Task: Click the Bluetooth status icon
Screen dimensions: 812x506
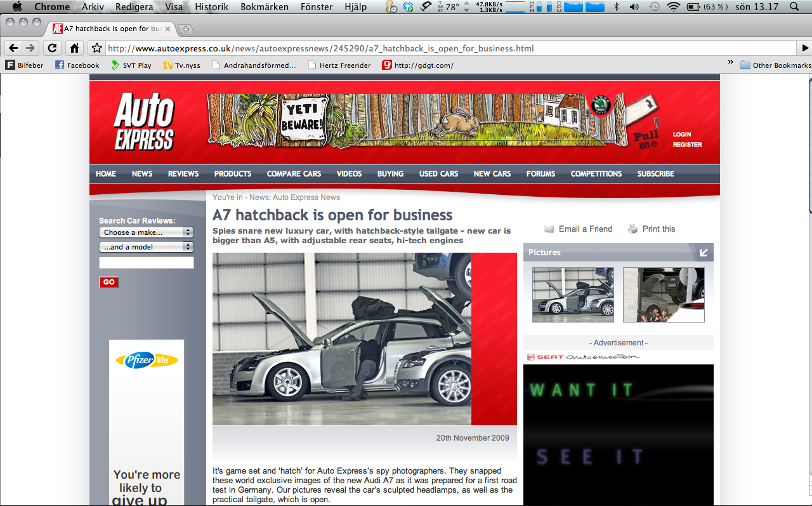Action: pos(617,7)
